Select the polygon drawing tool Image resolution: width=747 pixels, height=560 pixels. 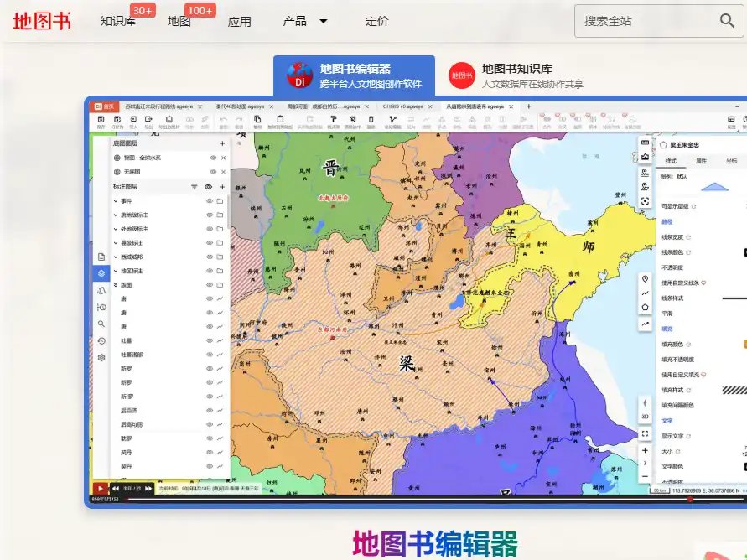645,307
